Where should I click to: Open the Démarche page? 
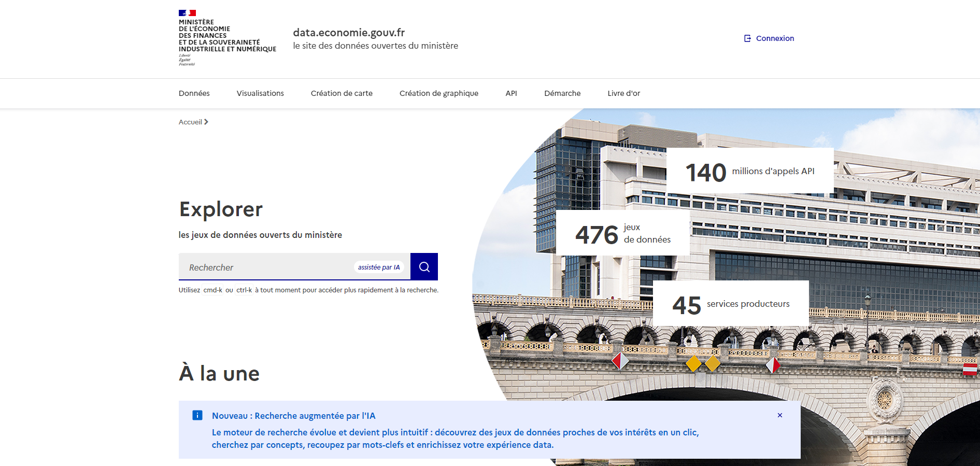[x=562, y=93]
